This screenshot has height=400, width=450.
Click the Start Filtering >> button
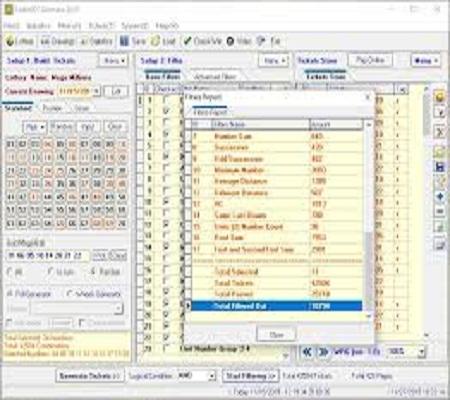pyautogui.click(x=251, y=376)
